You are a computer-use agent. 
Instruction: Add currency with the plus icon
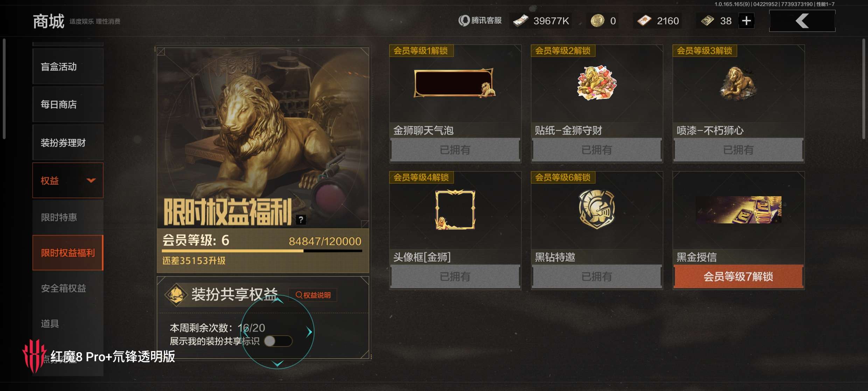(x=747, y=21)
